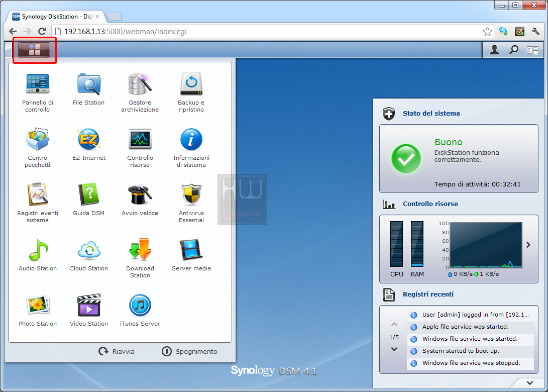Select log 'Windows file service was started.'
The height and width of the screenshot is (392, 548).
point(471,339)
